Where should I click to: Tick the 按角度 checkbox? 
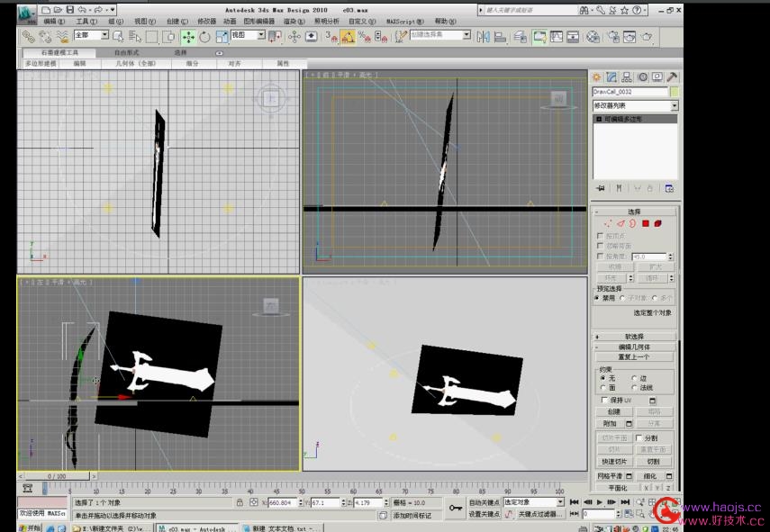(600, 257)
